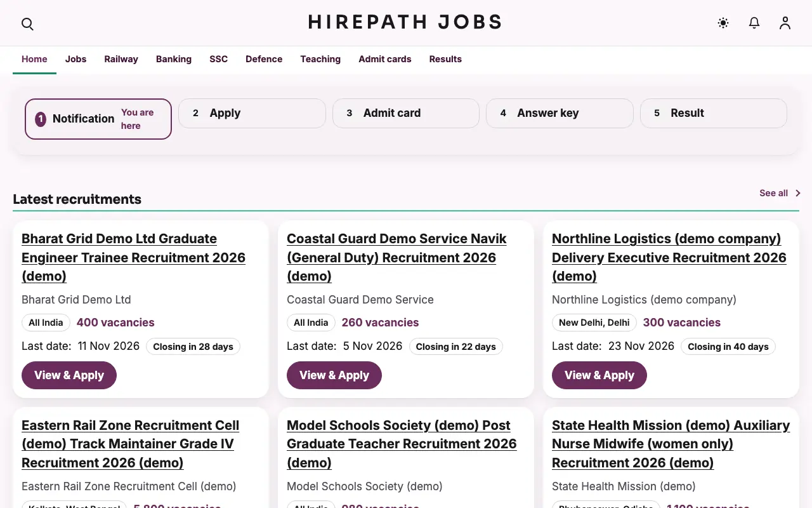Click View & Apply for Bharat Grid

(69, 375)
